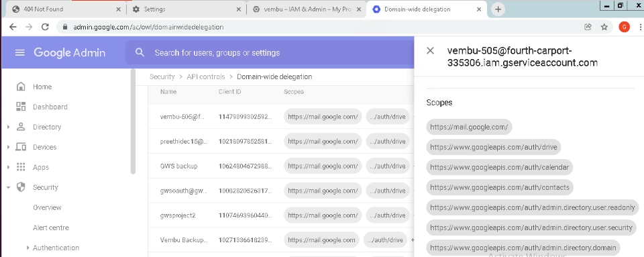Click the admin.directory.user.readonly scope chip
This screenshot has width=644, height=257.
tap(533, 207)
